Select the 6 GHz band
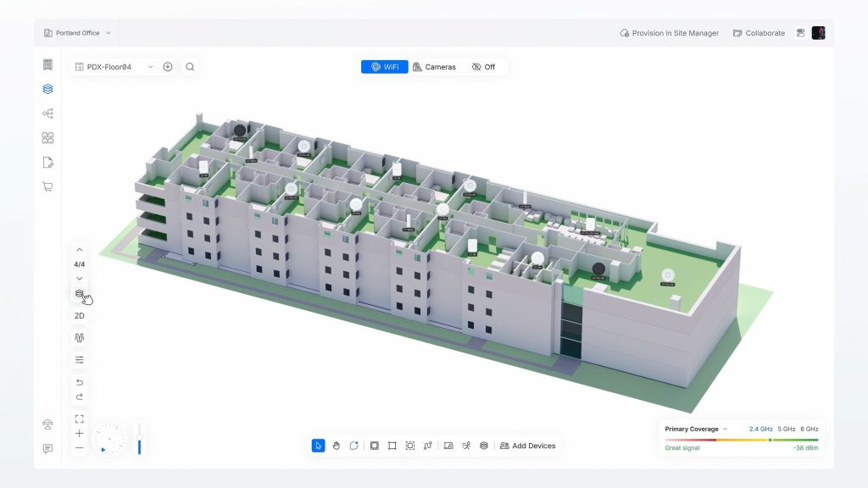868x488 pixels. (810, 429)
